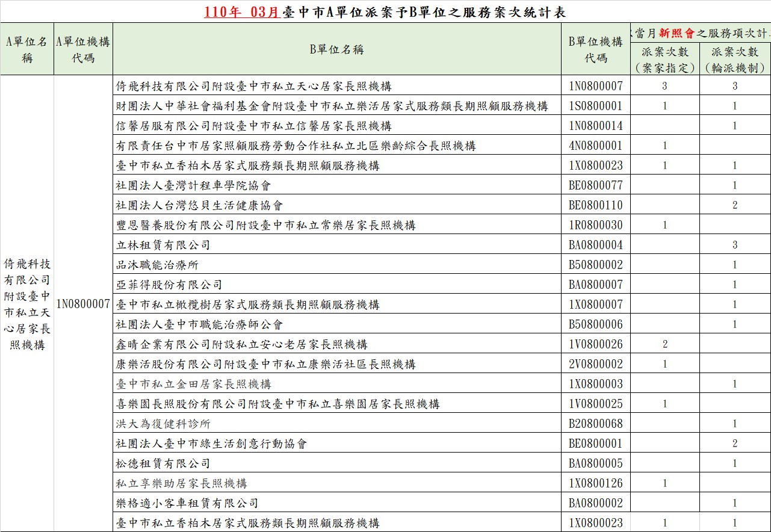Select institution code 1V0800026

[x=596, y=344]
